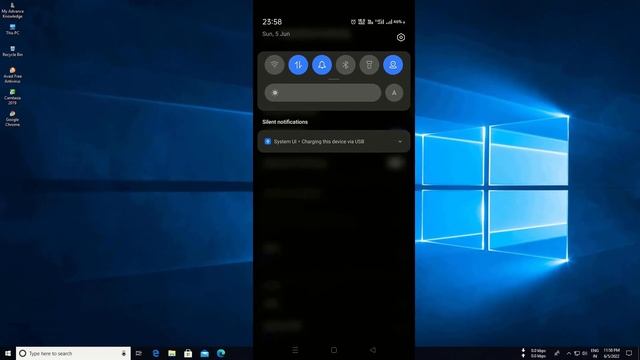Select 'My Advance Knowledge' desktop icon
The image size is (640, 360).
click(x=12, y=10)
